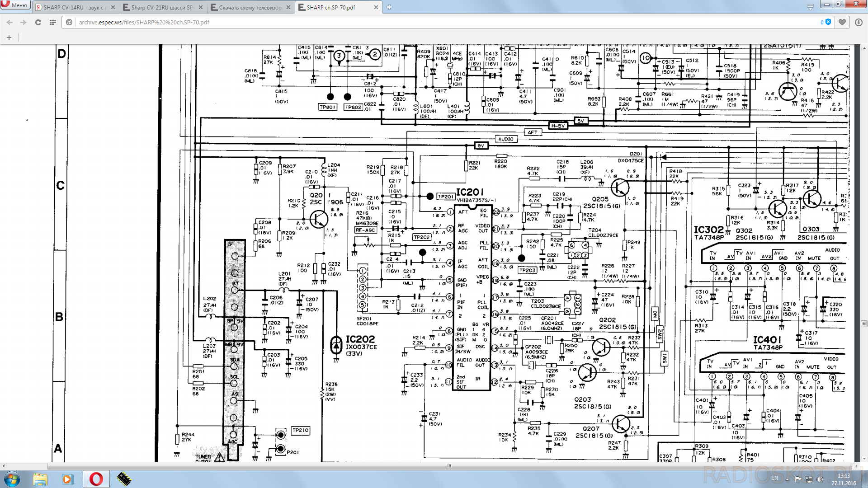Click the IC401 label in schematic
This screenshot has height=488, width=868.
(767, 339)
